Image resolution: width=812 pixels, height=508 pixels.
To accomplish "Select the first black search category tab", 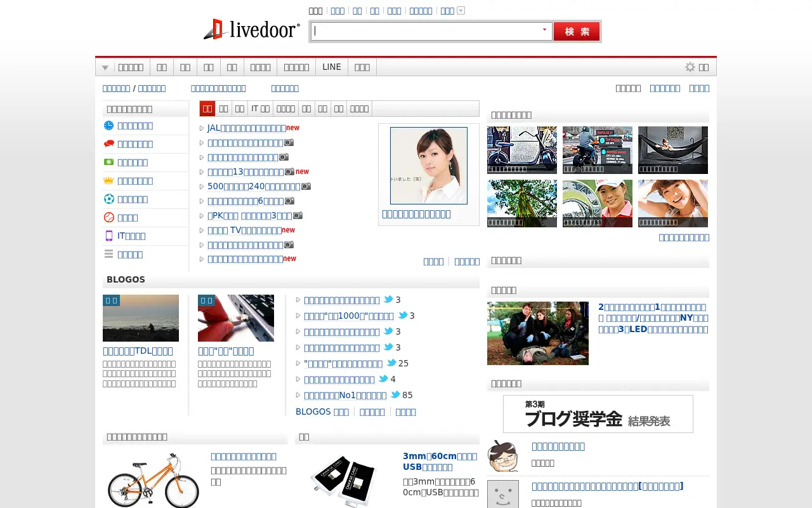I will [315, 10].
